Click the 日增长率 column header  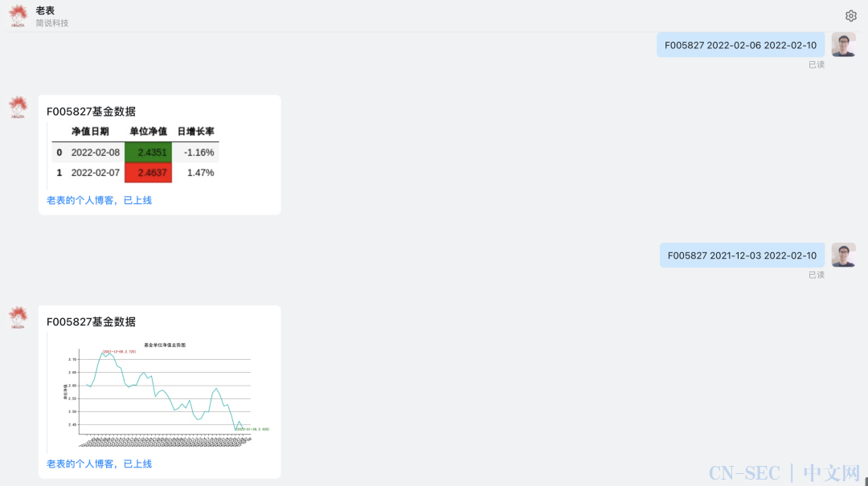196,132
